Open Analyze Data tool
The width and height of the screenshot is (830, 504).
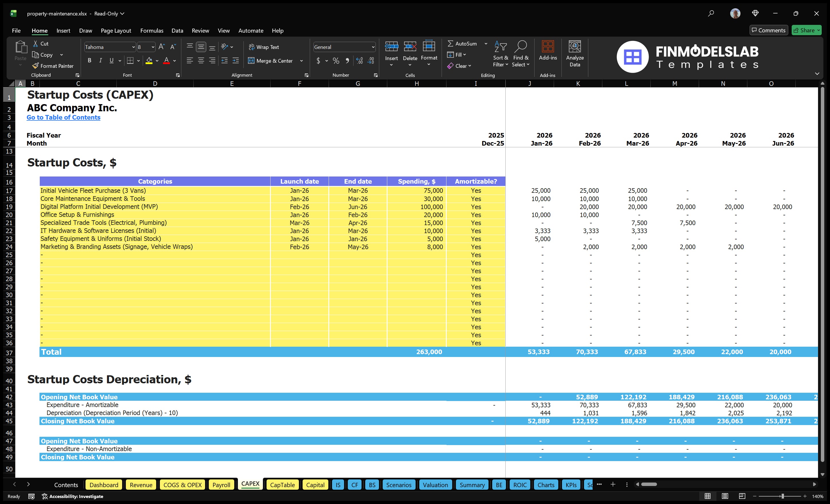coord(575,54)
